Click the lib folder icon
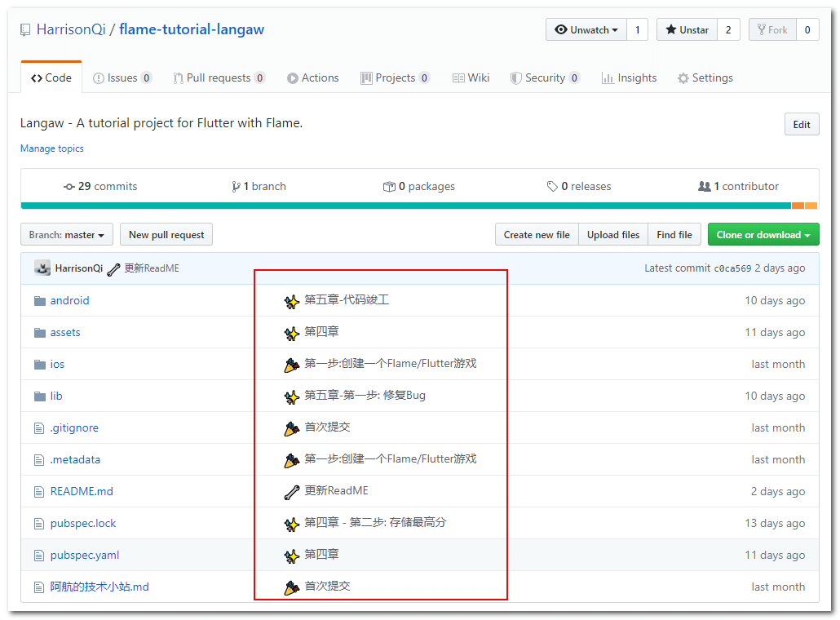This screenshot has width=840, height=620. pyautogui.click(x=40, y=396)
